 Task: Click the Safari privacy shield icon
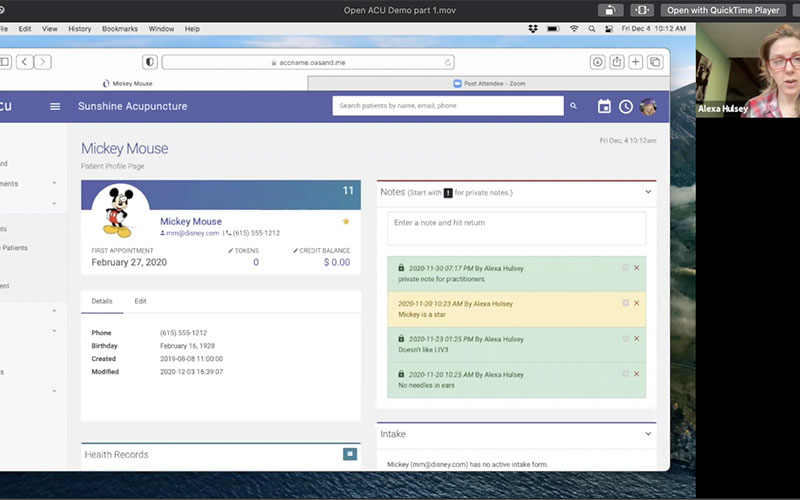click(x=149, y=62)
